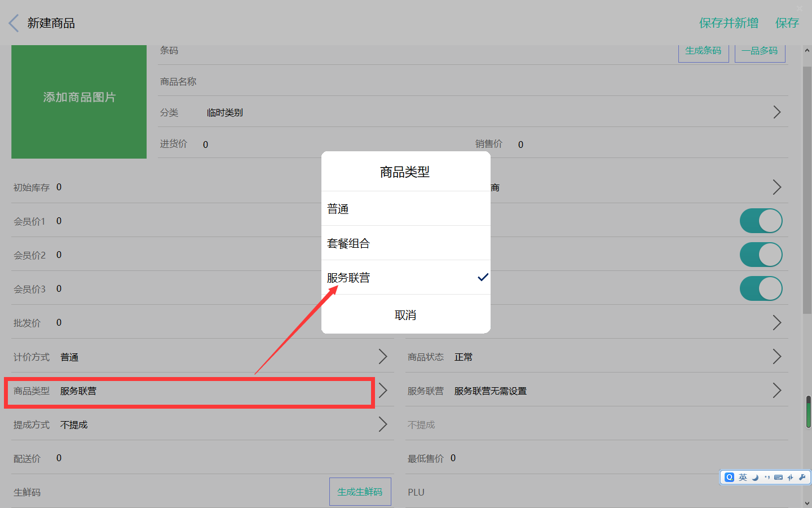The image size is (812, 508).
Task: Click the 新建商品 page title
Action: point(51,23)
